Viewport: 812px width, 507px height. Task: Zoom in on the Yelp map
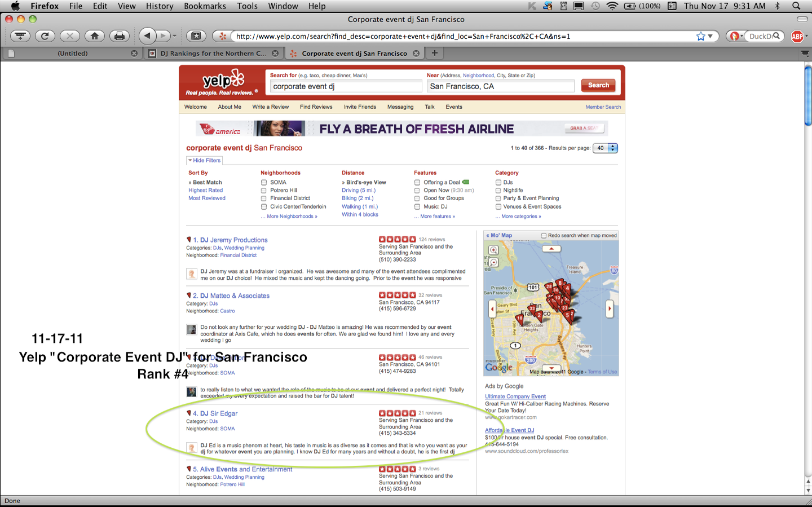493,250
